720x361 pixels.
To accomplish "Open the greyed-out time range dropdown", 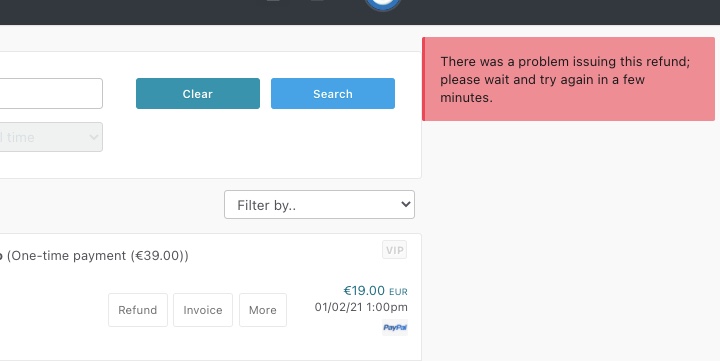I will click(51, 137).
